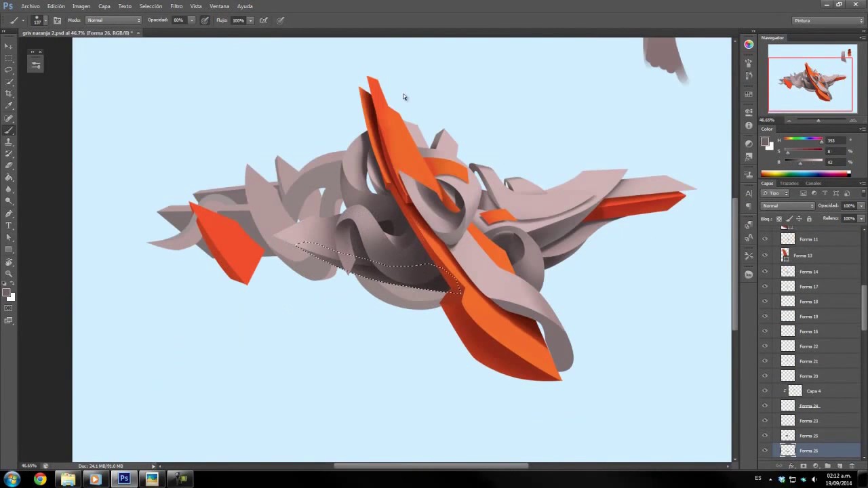Create new adjustment layer icon
The image size is (868, 488).
coord(816,466)
